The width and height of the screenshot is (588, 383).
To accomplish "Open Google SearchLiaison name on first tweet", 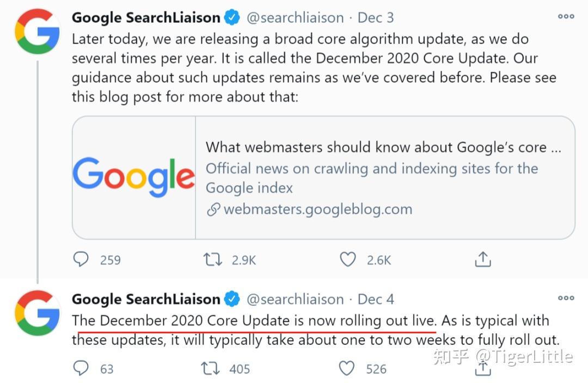I will pyautogui.click(x=146, y=17).
